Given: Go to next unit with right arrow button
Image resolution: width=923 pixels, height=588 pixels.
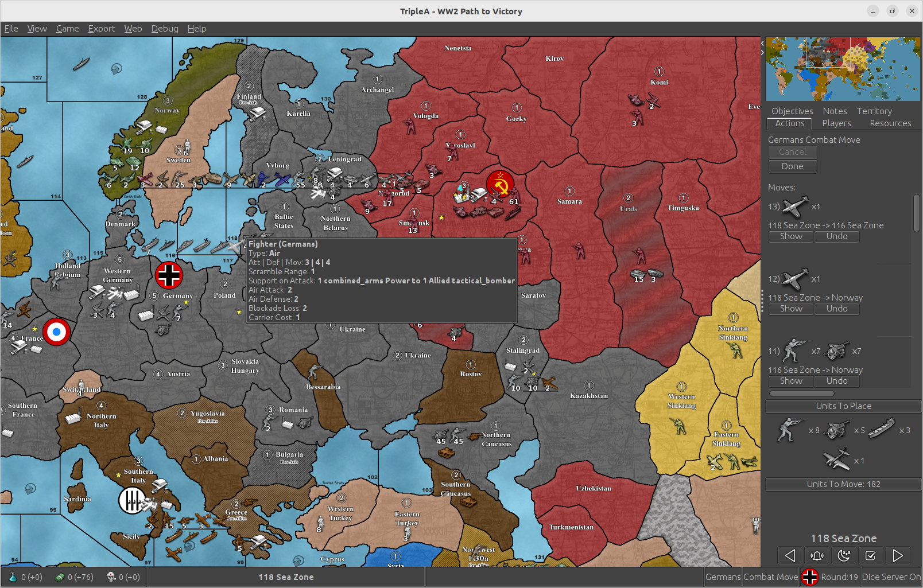Looking at the screenshot, I should [898, 555].
